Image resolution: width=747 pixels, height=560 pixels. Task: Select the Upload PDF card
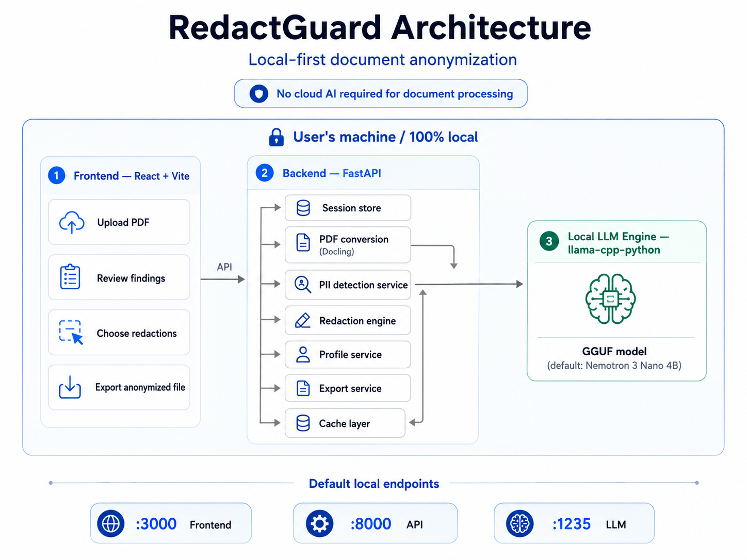(x=119, y=222)
